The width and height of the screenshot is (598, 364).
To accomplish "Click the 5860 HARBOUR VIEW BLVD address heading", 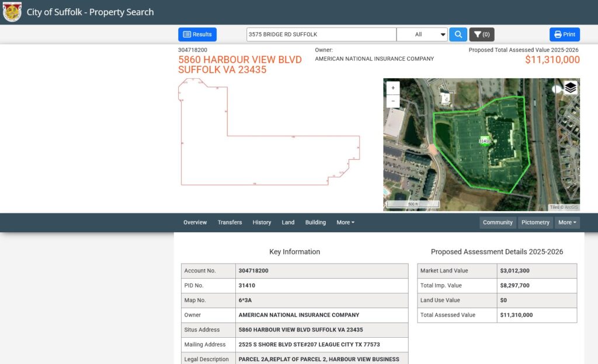I will pyautogui.click(x=240, y=65).
